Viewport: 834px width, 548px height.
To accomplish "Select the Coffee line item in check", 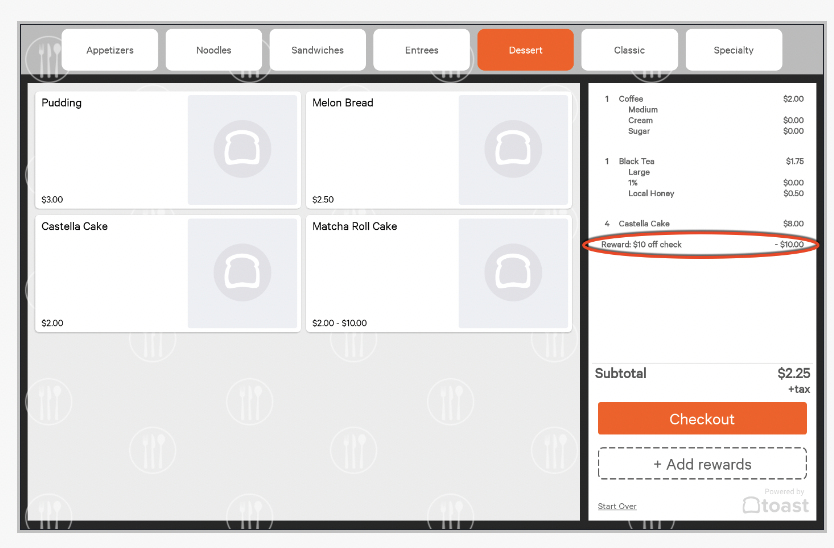I will click(x=632, y=99).
